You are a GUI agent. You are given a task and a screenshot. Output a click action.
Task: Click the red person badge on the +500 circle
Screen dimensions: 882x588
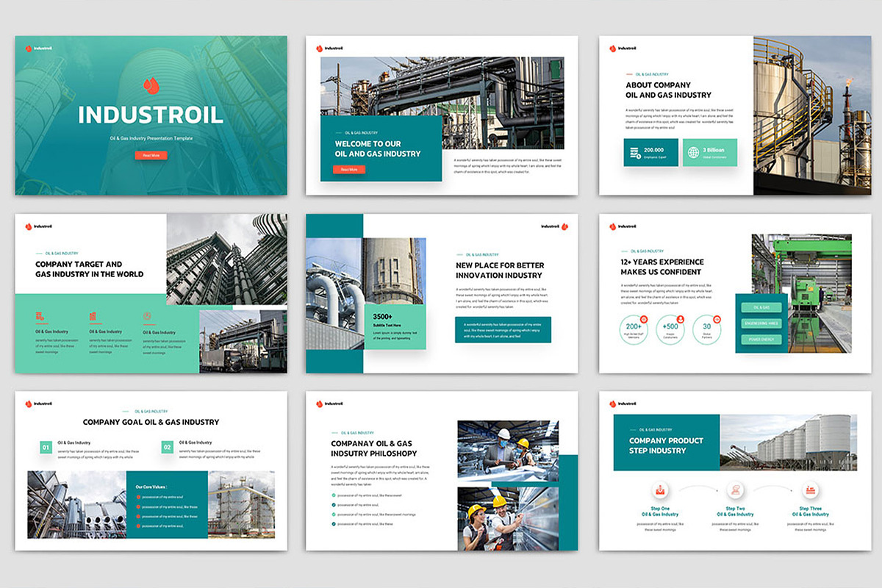coord(681,319)
